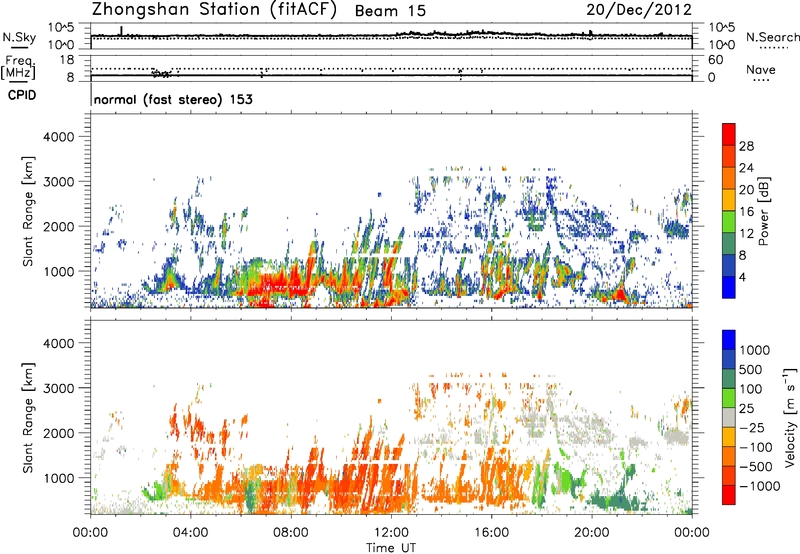This screenshot has width=800, height=554.
Task: Click 'Slant Range [km]' label of the velocity panel
Action: (28, 418)
